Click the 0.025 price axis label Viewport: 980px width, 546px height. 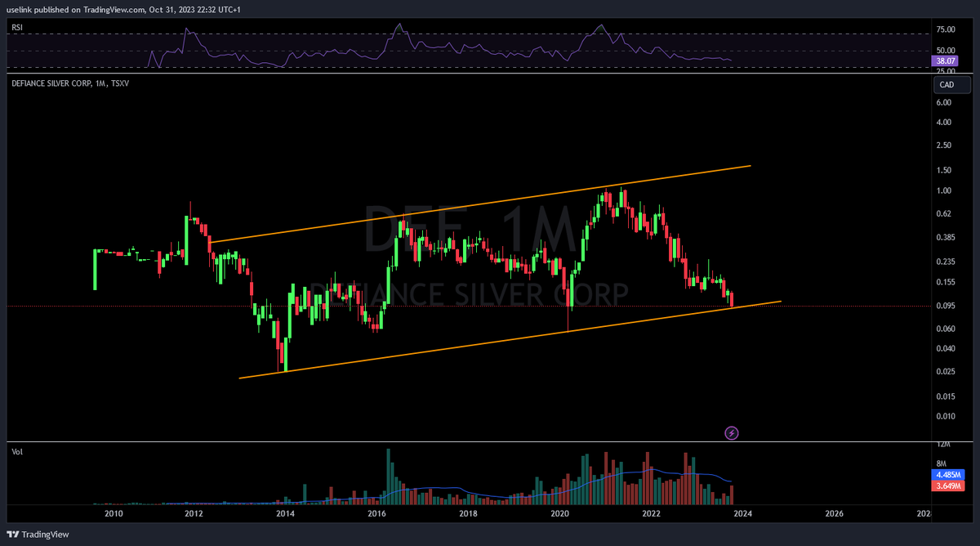coord(947,372)
